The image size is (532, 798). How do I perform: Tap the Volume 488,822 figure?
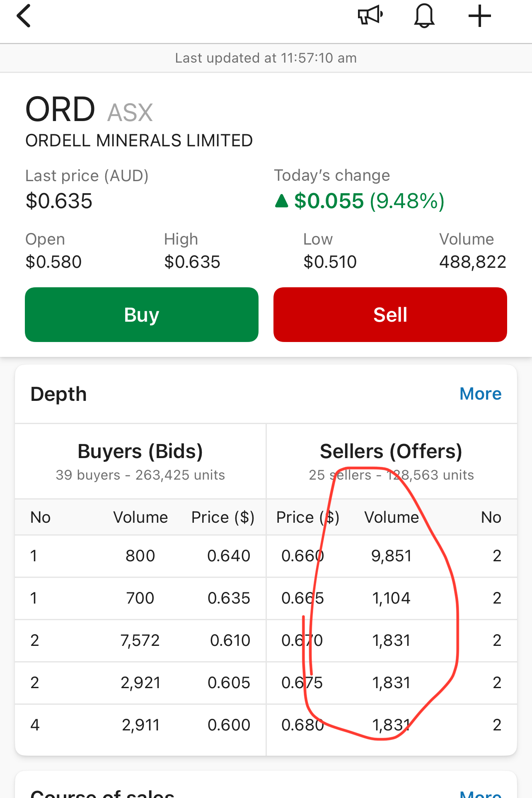[473, 262]
